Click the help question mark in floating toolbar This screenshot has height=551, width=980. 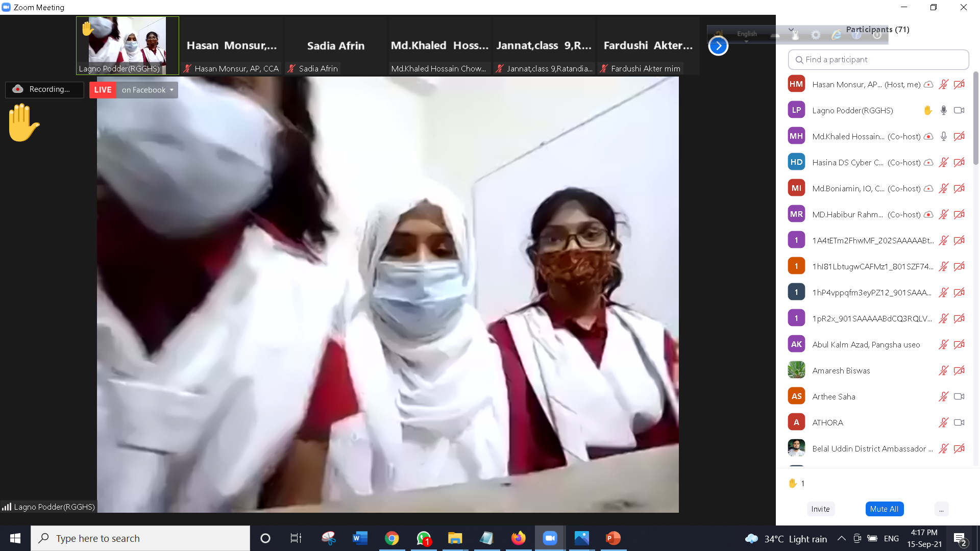(x=856, y=35)
